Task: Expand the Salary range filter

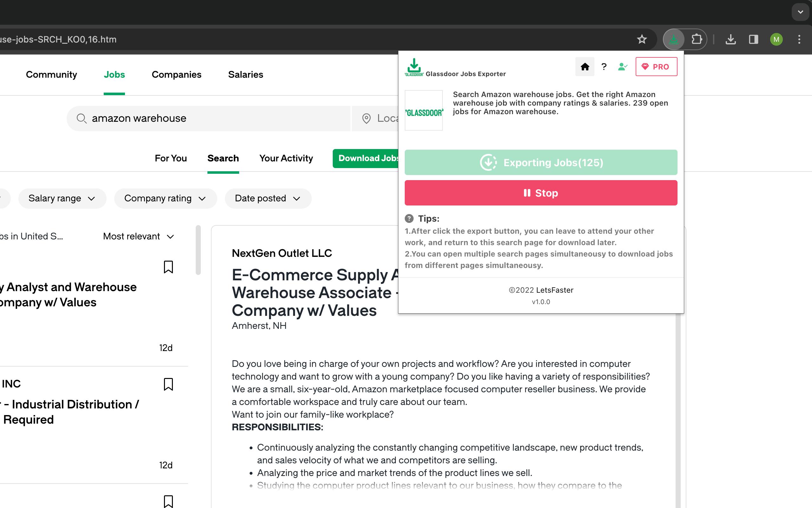Action: tap(62, 198)
